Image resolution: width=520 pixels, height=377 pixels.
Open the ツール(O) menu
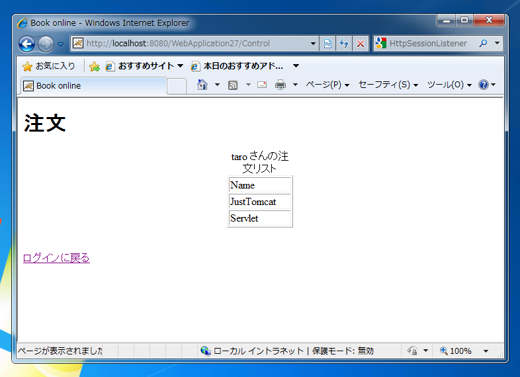449,85
